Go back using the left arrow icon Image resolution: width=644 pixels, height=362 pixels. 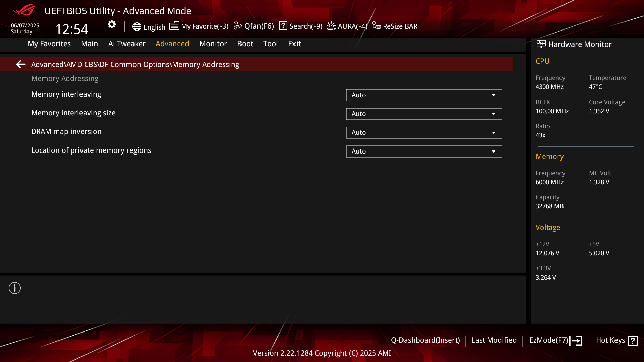click(x=21, y=64)
